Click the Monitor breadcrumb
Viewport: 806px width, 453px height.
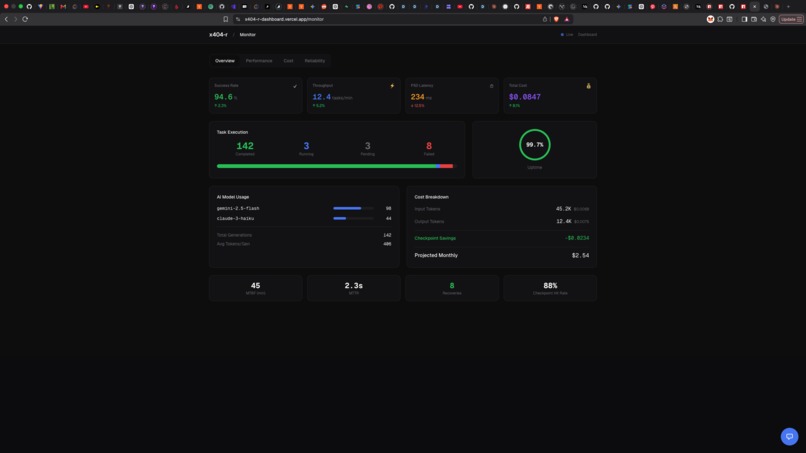[x=247, y=34]
